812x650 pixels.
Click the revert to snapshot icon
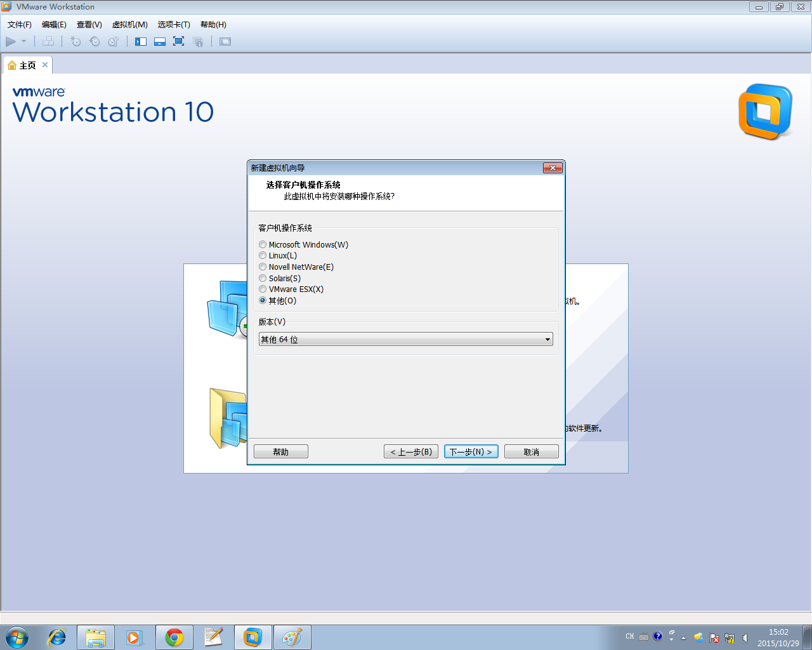point(95,41)
